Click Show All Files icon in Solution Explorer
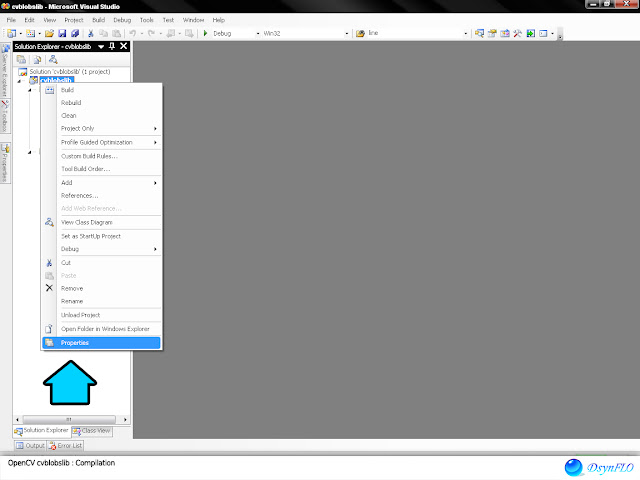 37,60
